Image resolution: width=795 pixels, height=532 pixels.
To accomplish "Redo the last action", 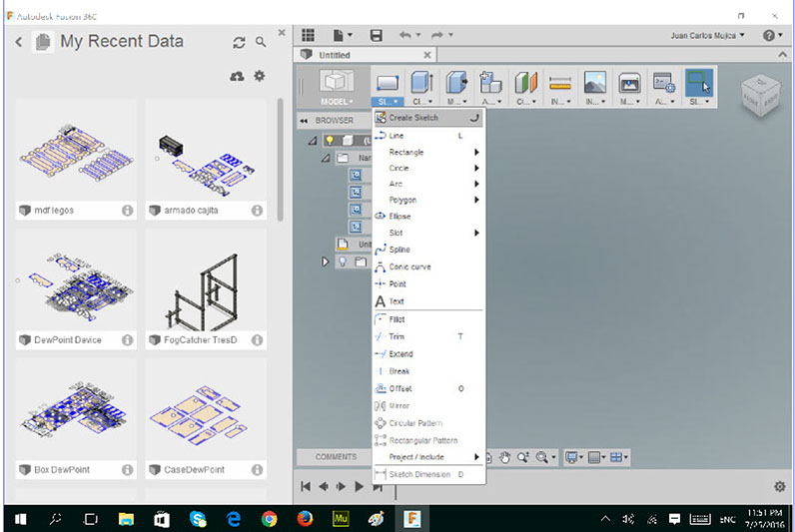I will coord(437,35).
